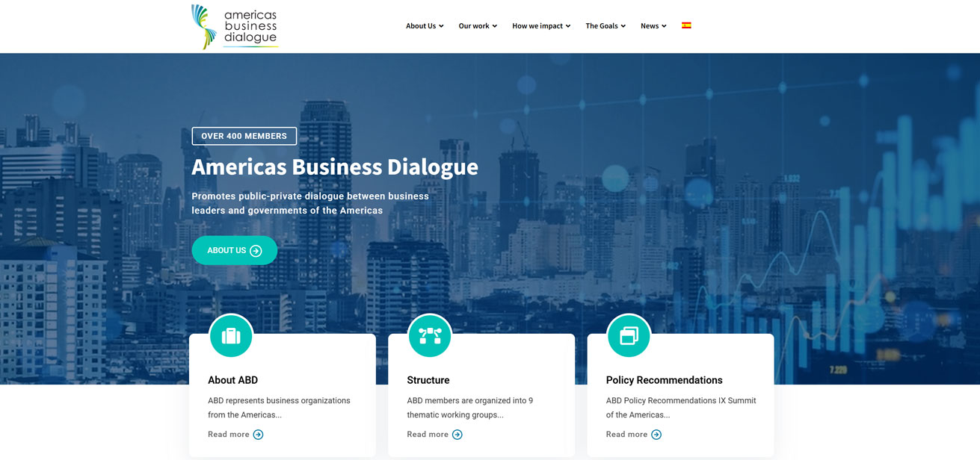
Task: Switch language using the Spanish flag icon
Action: 686,25
